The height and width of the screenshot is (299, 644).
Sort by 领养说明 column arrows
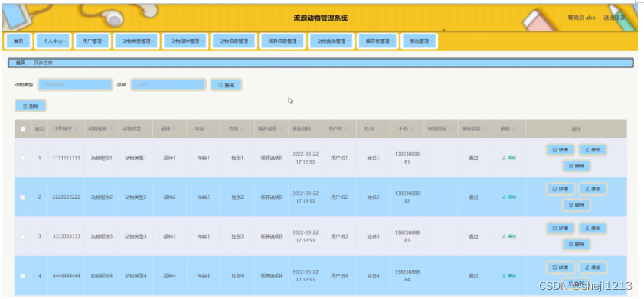pyautogui.click(x=280, y=128)
